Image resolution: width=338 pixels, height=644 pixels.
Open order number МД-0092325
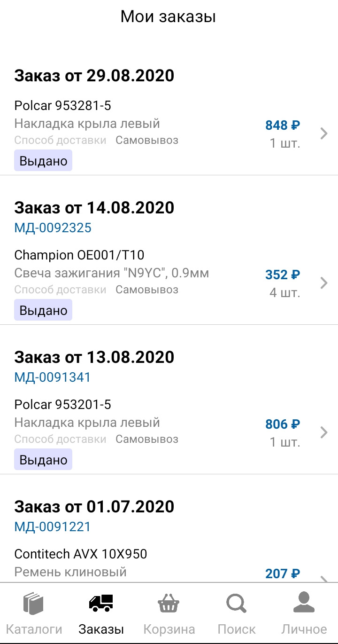(53, 228)
